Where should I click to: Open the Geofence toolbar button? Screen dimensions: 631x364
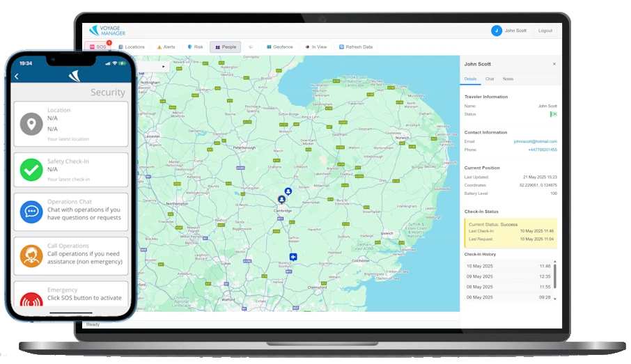coord(280,47)
